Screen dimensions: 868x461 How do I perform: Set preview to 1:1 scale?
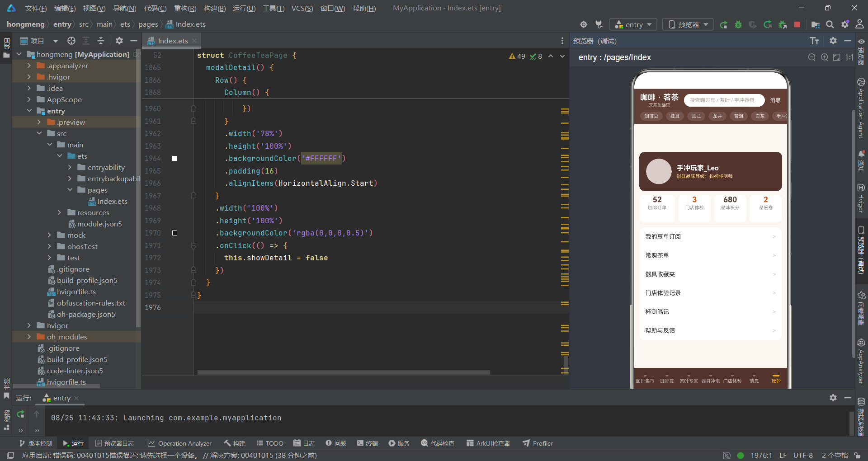click(x=849, y=57)
